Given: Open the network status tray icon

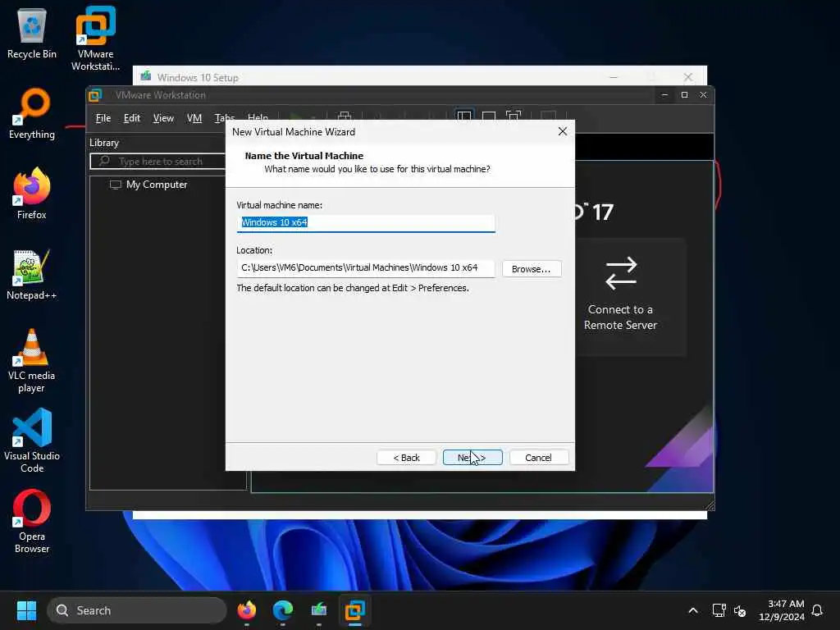Looking at the screenshot, I should [719, 610].
